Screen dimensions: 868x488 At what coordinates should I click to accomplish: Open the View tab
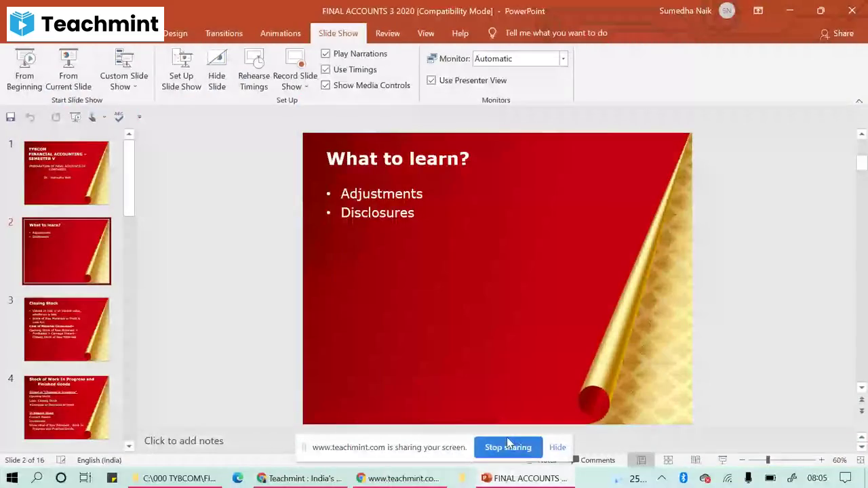[426, 33]
